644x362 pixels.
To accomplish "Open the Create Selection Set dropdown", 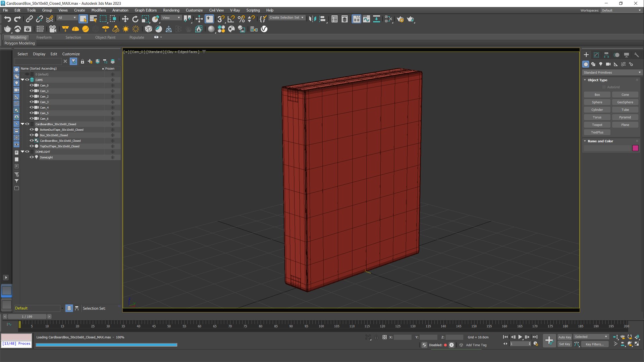I will tap(286, 18).
